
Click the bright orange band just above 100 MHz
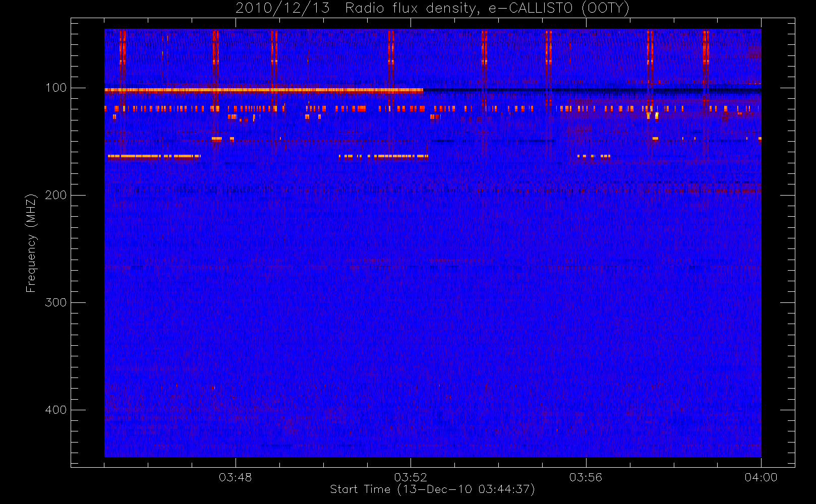coord(264,90)
